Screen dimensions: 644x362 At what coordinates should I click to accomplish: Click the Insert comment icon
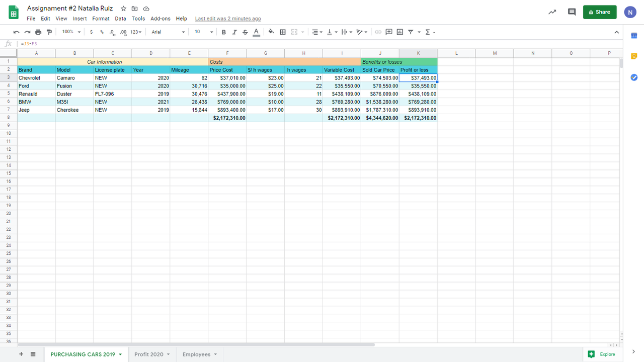pyautogui.click(x=389, y=32)
